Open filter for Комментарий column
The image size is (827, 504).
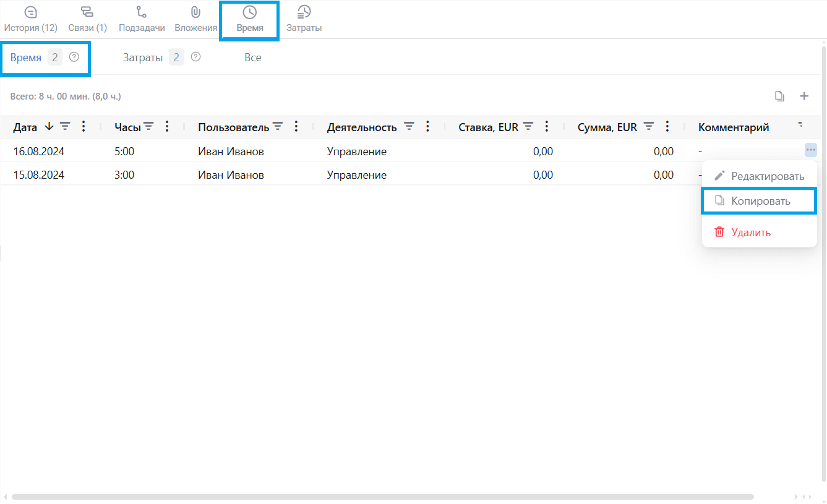800,126
